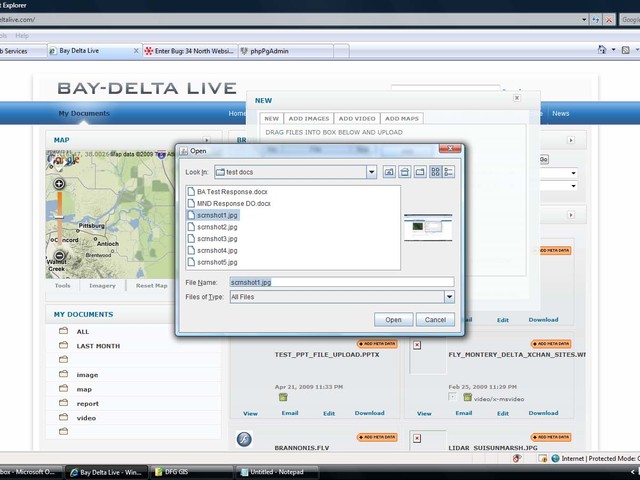Edit the FLY_MONTERY_DELTA video entry
Image resolution: width=640 pixels, height=480 pixels.
(x=503, y=413)
